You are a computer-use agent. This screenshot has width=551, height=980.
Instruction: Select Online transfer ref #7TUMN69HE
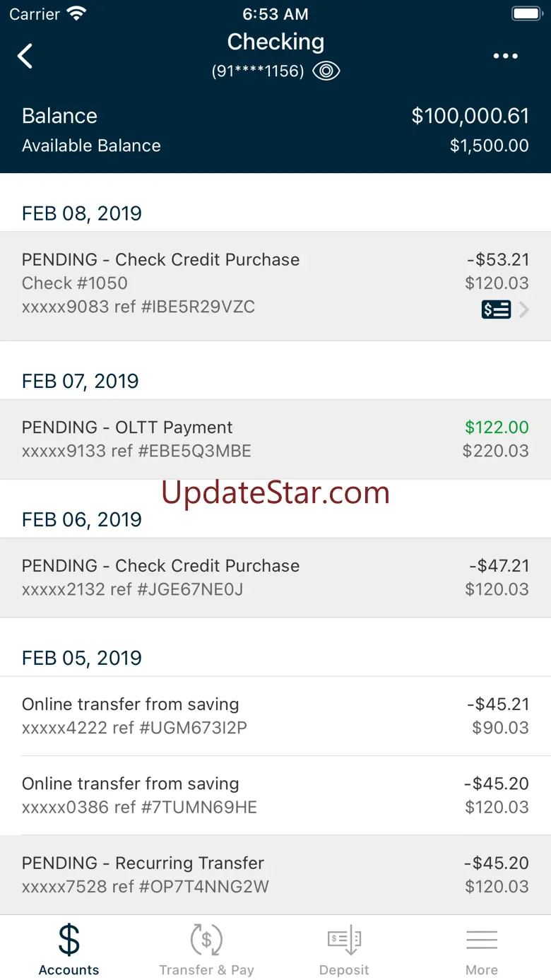pos(275,795)
